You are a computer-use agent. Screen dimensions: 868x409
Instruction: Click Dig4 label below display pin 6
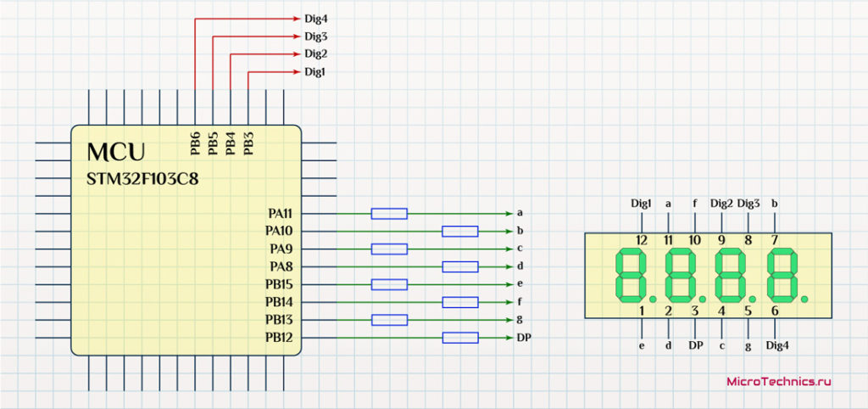pyautogui.click(x=776, y=346)
